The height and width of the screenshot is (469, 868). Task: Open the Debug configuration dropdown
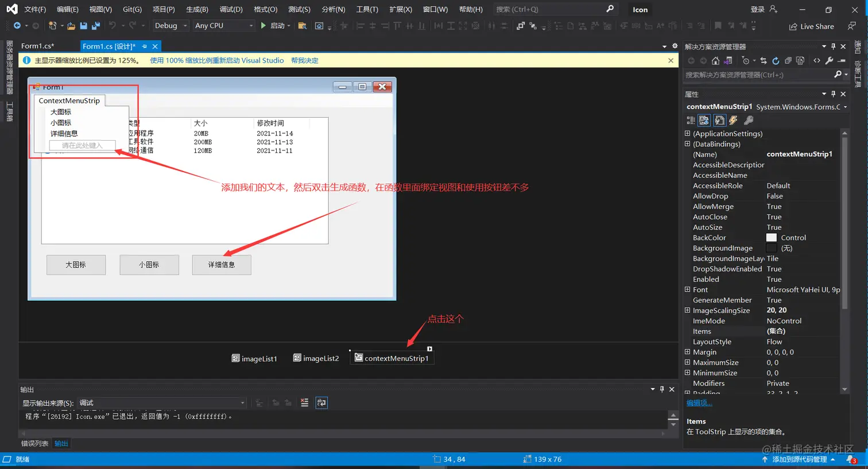point(170,26)
